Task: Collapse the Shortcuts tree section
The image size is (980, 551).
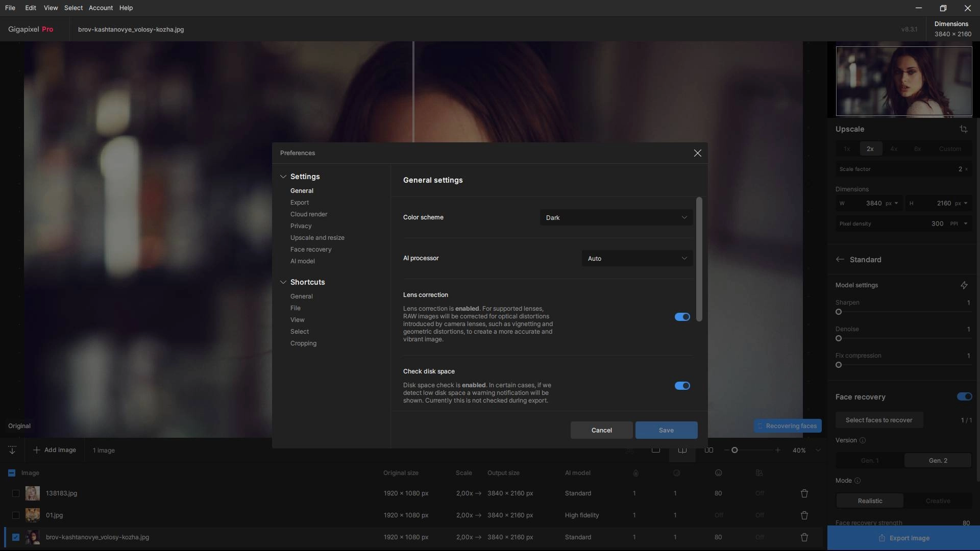Action: click(x=283, y=282)
